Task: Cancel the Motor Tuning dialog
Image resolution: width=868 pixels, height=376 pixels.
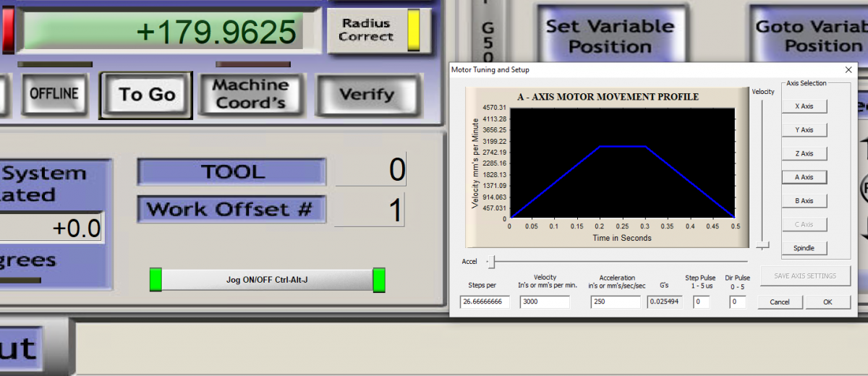Action: pyautogui.click(x=780, y=302)
